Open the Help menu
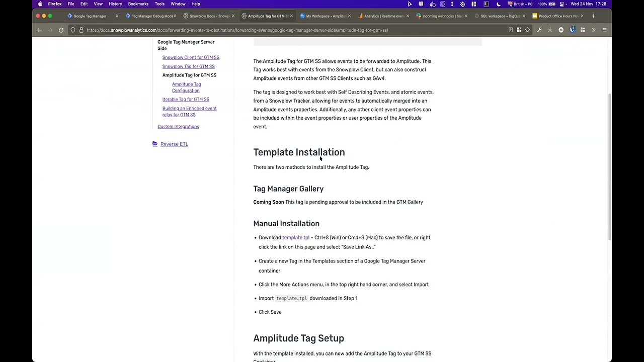 (x=196, y=4)
